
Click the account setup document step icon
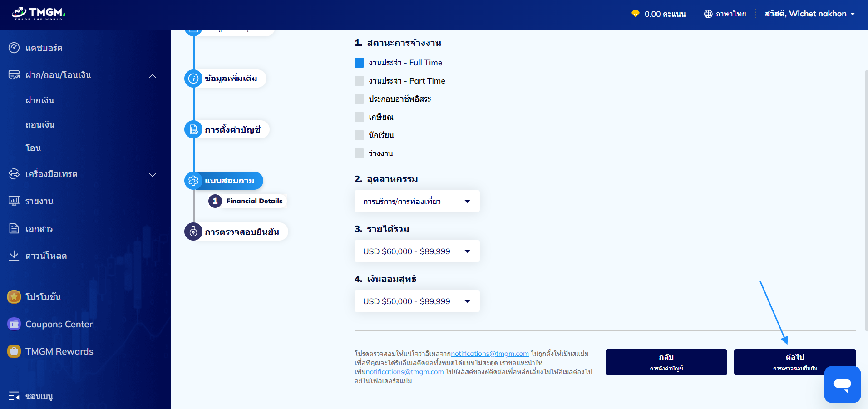tap(193, 130)
